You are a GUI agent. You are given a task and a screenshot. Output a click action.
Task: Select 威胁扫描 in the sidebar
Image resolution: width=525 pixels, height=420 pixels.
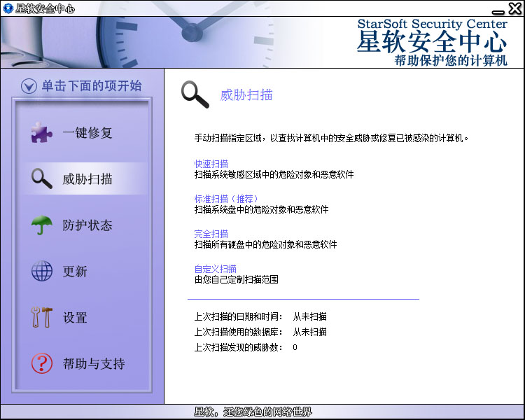click(87, 179)
